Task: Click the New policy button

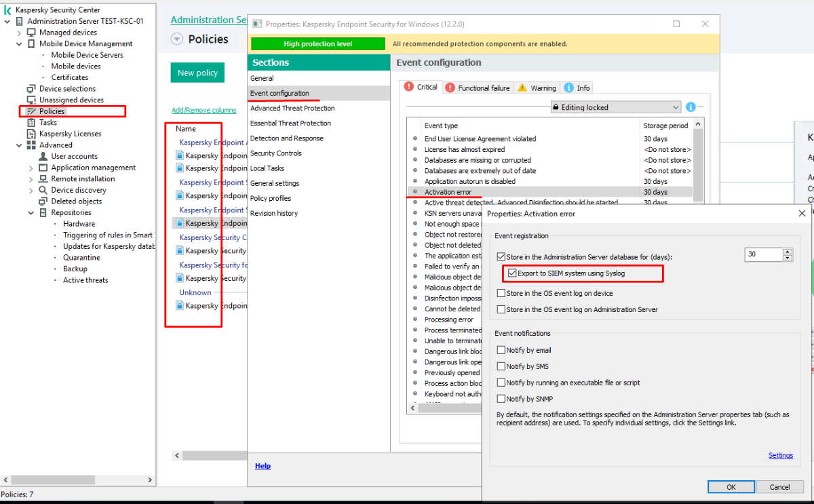Action: [197, 73]
